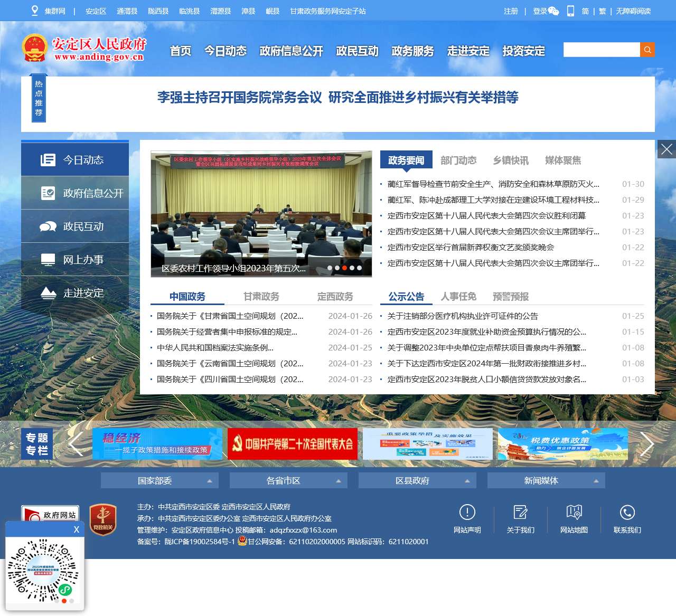The height and width of the screenshot is (616, 676).
Task: Click the 联系我们 phone icon
Action: tap(627, 512)
